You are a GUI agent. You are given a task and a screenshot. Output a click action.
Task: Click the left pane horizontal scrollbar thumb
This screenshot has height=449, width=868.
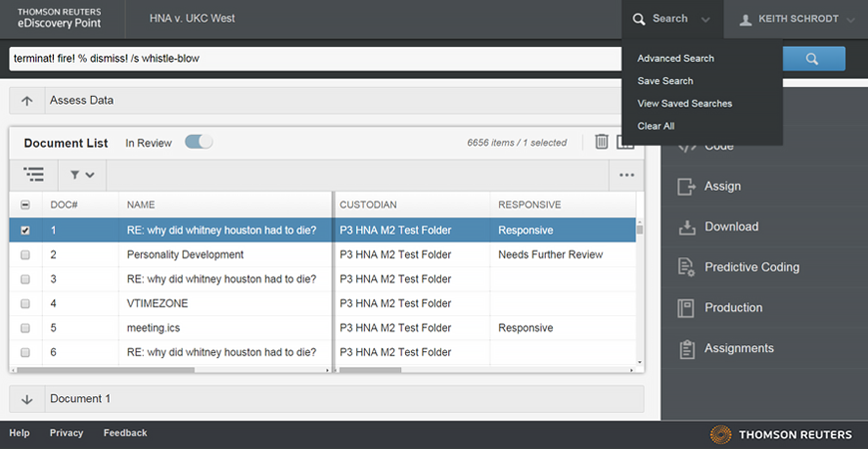pyautogui.click(x=105, y=370)
